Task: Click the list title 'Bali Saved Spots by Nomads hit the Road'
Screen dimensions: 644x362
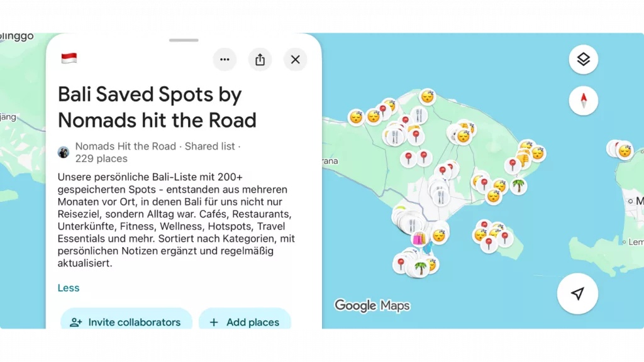Action: tap(157, 107)
